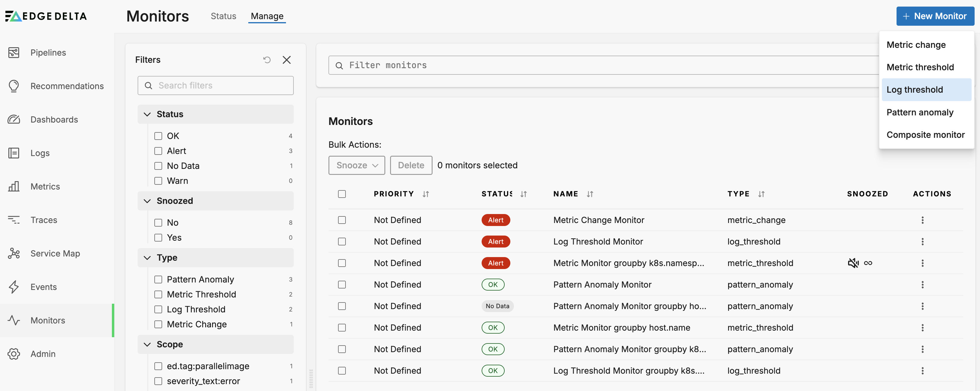Open actions menu for Metric Monitor groupby host.name
The height and width of the screenshot is (391, 980).
[922, 328]
